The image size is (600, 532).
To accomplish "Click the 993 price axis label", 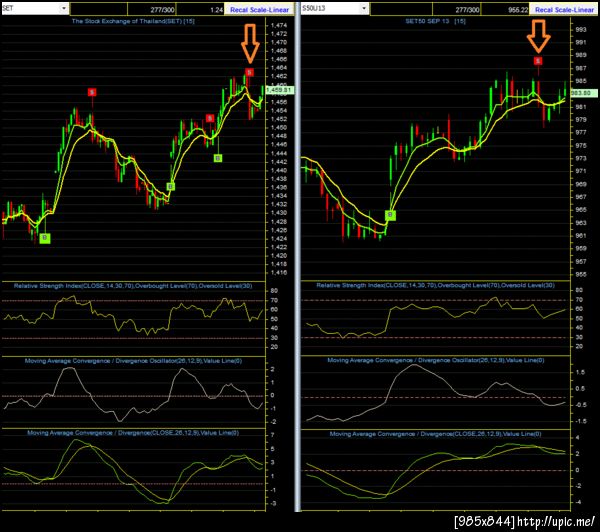I will coord(580,29).
